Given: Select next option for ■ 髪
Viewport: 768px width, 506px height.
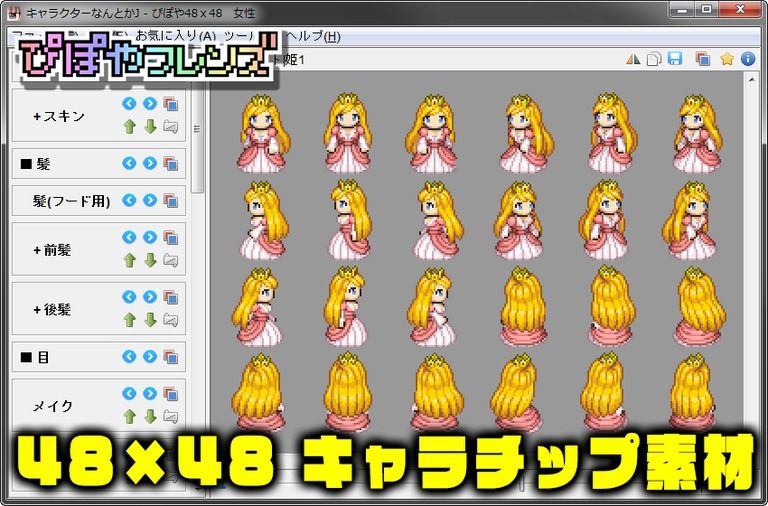Looking at the screenshot, I should (150, 163).
